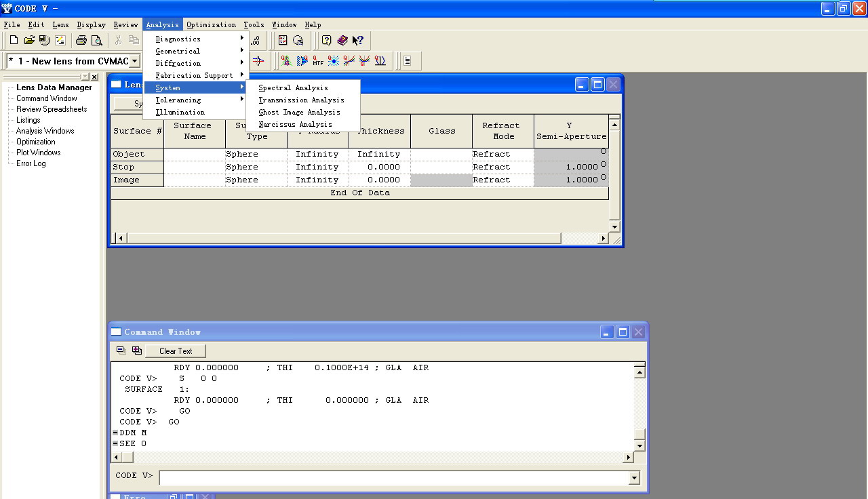Select Illumination in Analysis menu
868x499 pixels.
pos(195,112)
